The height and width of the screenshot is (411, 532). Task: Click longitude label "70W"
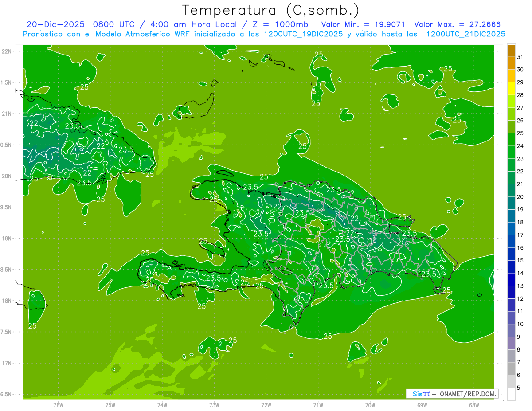370,405
